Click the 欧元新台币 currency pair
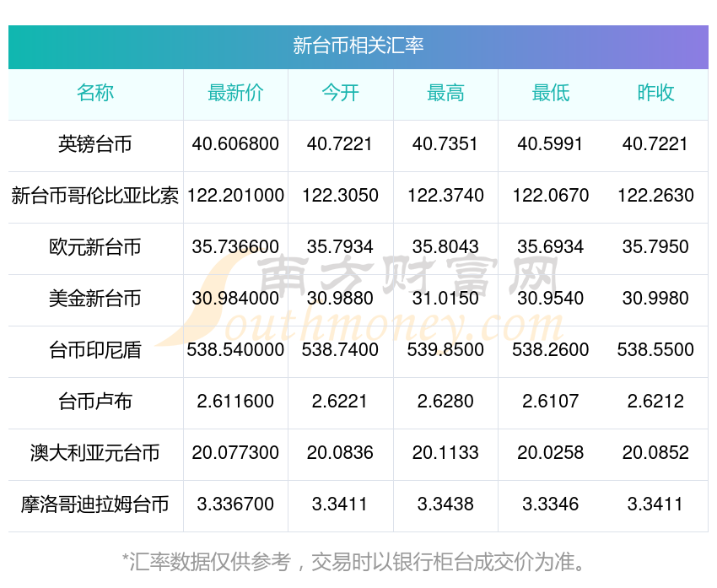This screenshot has height=588, width=717. [95, 247]
